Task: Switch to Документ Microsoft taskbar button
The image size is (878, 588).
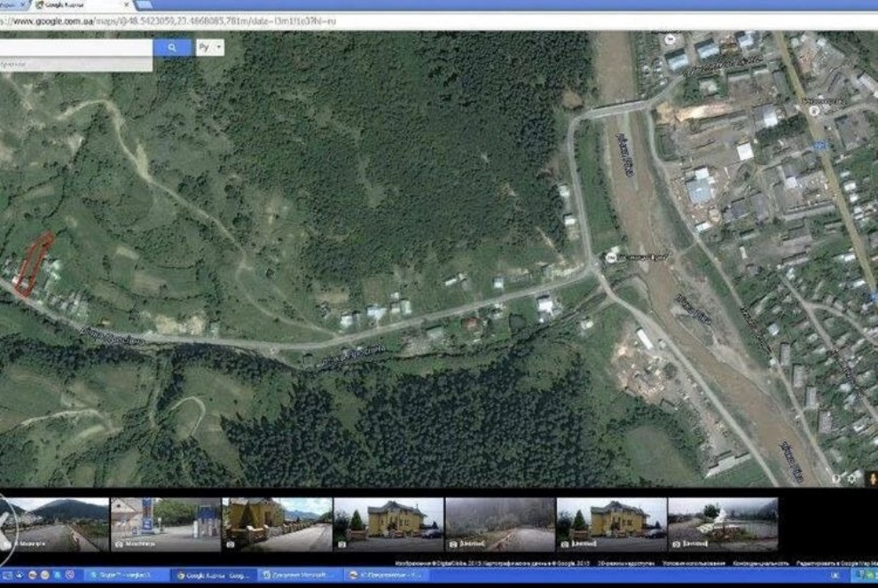Action: pos(300,575)
